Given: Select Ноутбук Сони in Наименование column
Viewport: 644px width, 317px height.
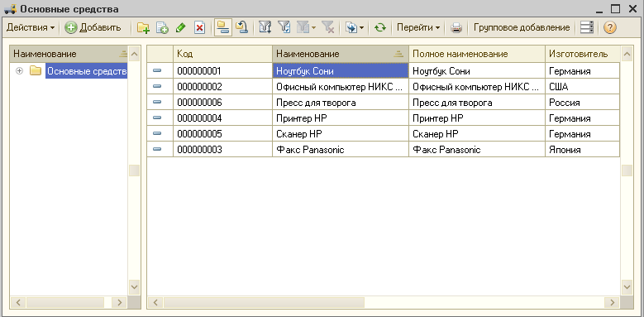Looking at the screenshot, I should tap(341, 70).
